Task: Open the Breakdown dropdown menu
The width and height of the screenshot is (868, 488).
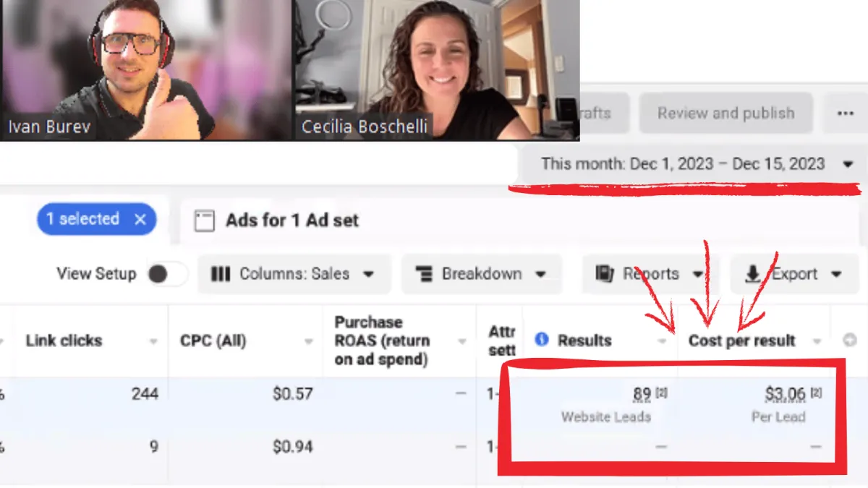Action: pos(482,274)
